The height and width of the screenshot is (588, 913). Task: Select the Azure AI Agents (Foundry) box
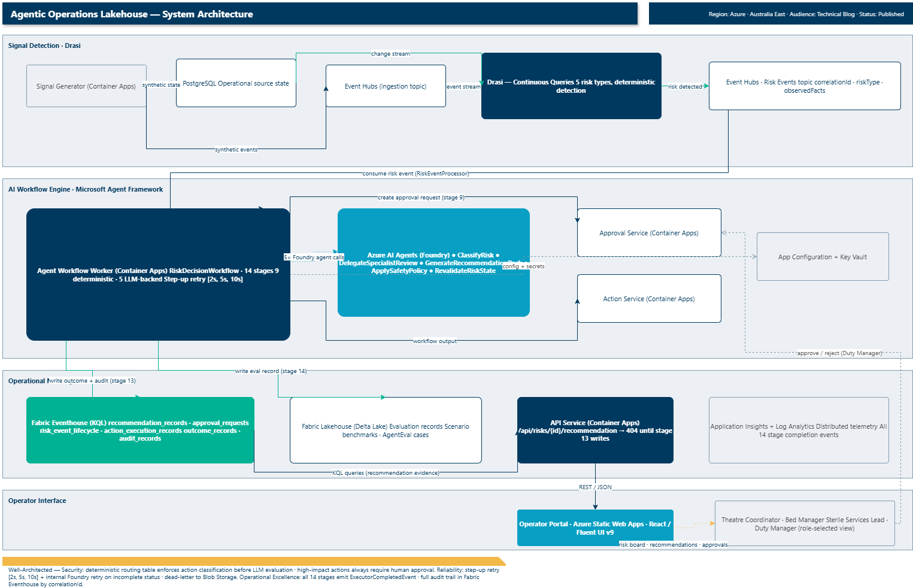(433, 263)
